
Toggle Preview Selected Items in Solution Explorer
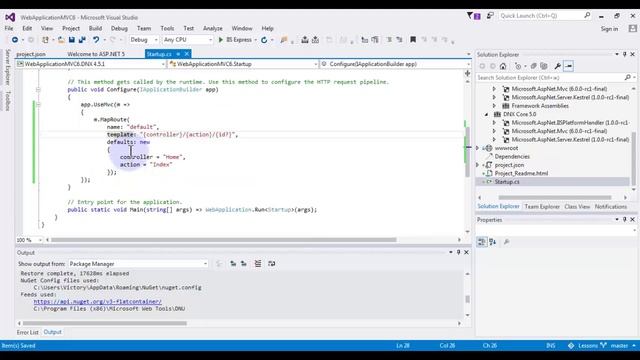[x=569, y=66]
